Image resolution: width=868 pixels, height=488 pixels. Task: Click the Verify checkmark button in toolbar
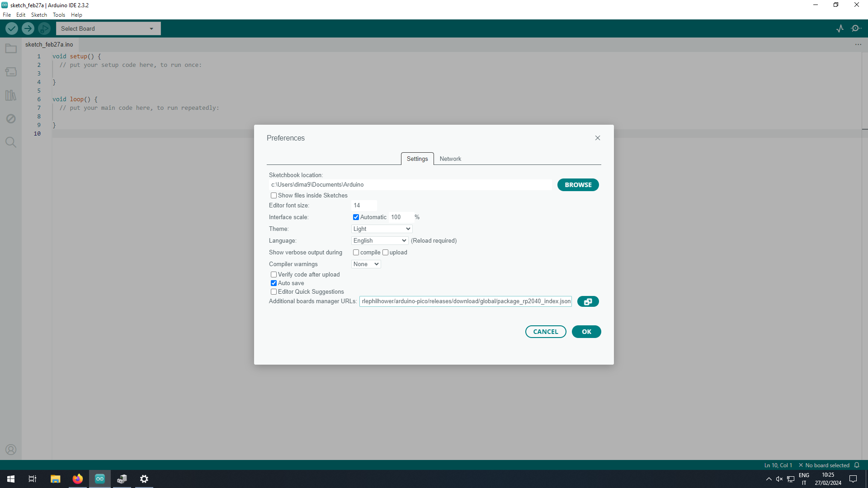click(12, 28)
